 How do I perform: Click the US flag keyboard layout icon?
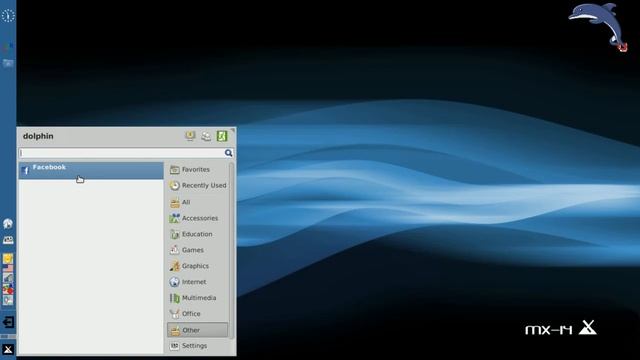pos(8,269)
